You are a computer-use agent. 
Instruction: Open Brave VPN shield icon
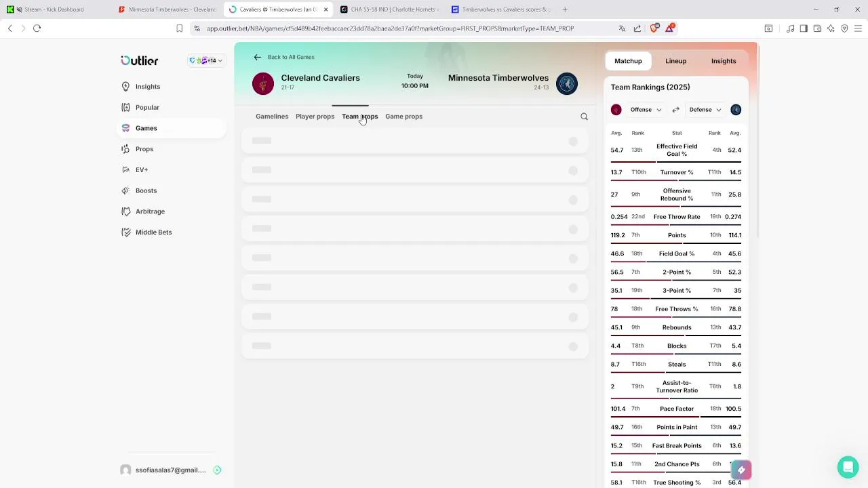pyautogui.click(x=844, y=28)
